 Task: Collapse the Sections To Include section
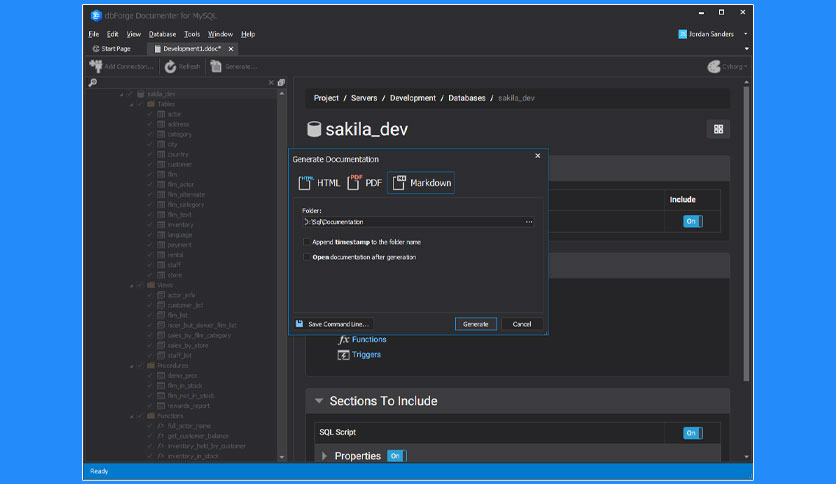pos(319,401)
